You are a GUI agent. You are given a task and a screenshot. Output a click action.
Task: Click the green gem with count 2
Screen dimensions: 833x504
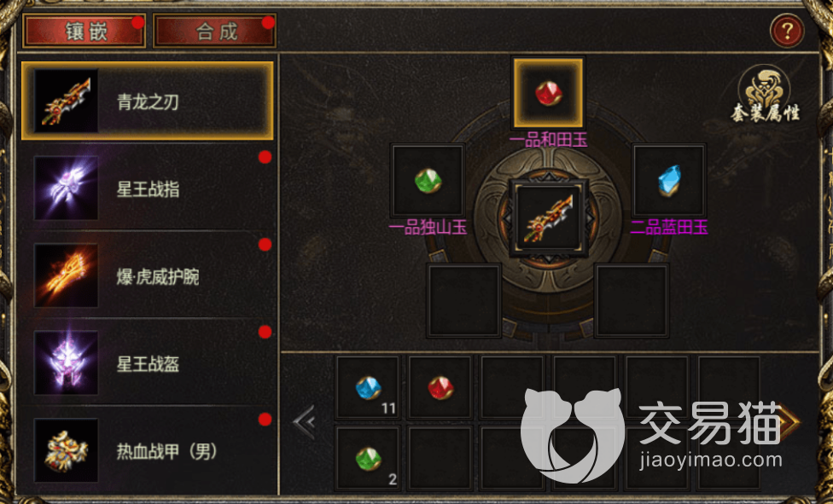tap(368, 458)
